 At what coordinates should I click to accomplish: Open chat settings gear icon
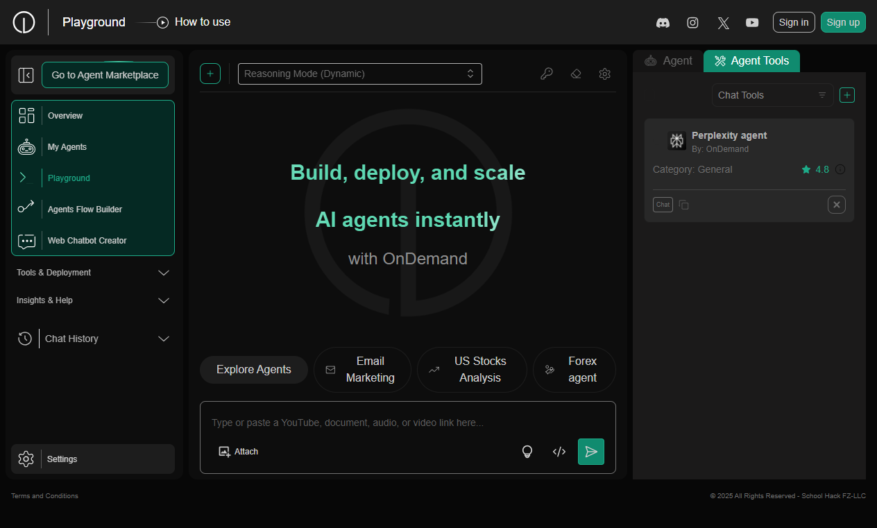(x=605, y=74)
